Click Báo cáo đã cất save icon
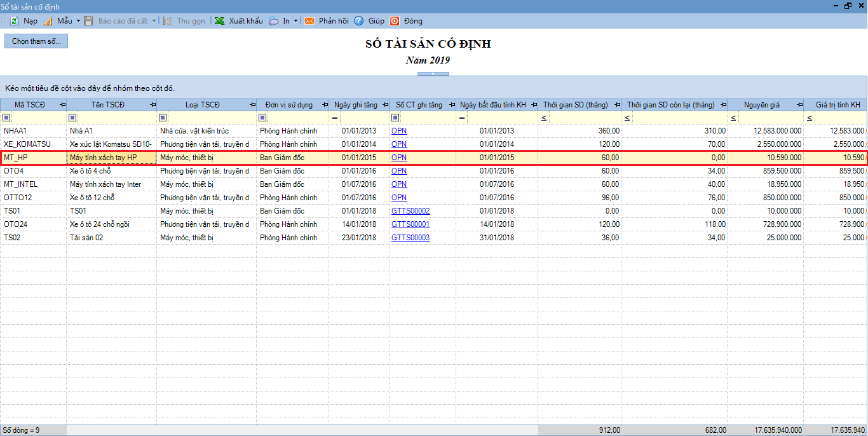The width and height of the screenshot is (868, 436). point(88,21)
